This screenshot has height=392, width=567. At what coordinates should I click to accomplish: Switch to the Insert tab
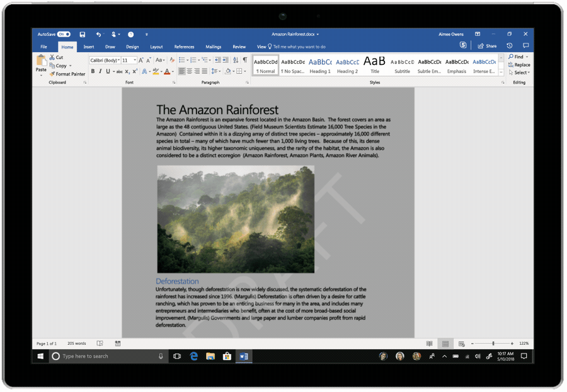[x=89, y=47]
